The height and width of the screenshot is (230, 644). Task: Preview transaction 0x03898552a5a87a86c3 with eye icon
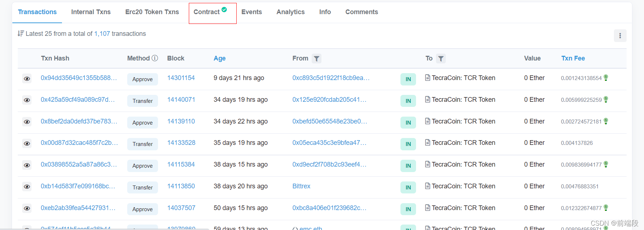click(x=27, y=165)
